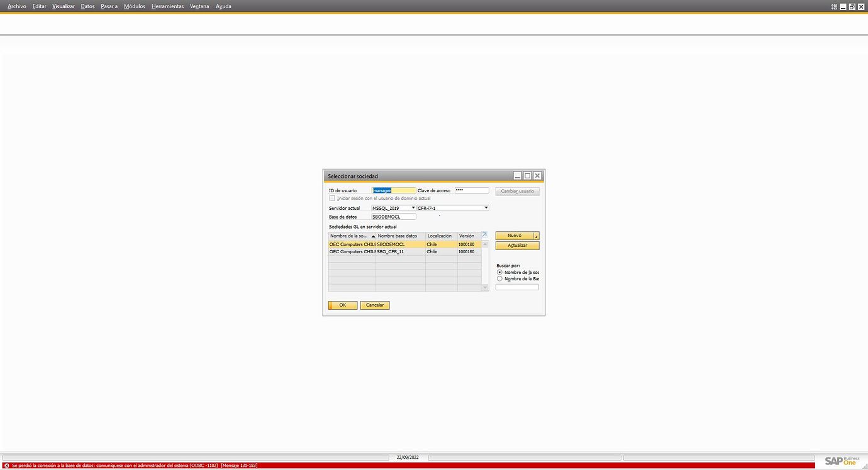Viewport: 868px width, 470px height.
Task: Select 'Nombre de la Base' search radio button
Action: click(x=499, y=278)
